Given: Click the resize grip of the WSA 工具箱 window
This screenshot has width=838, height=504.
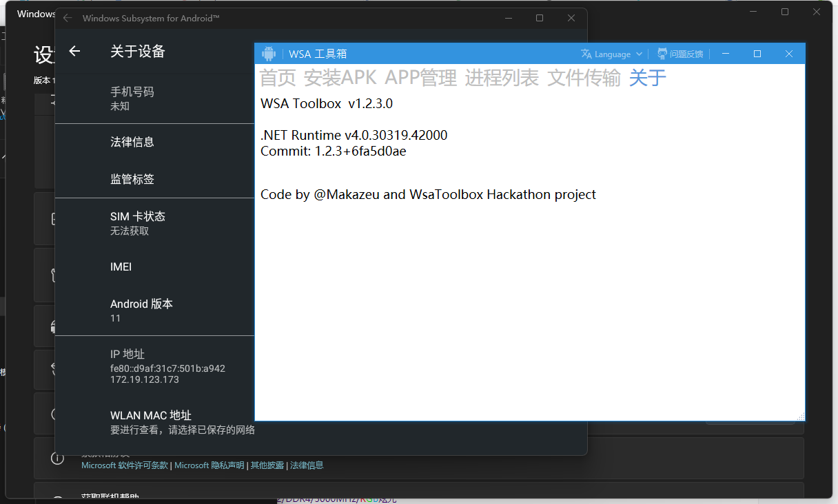Looking at the screenshot, I should point(801,417).
